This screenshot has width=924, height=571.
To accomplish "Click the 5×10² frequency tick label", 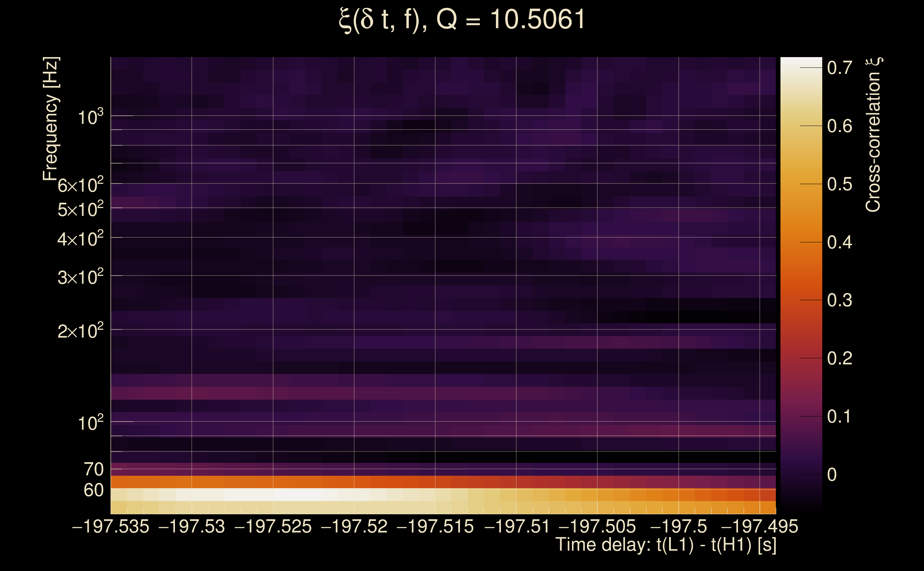I will (80, 209).
